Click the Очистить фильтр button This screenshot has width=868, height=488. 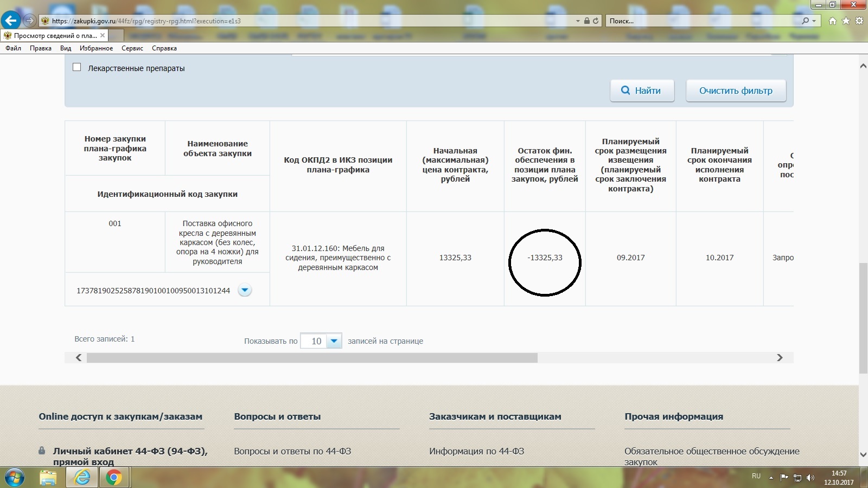click(x=735, y=91)
